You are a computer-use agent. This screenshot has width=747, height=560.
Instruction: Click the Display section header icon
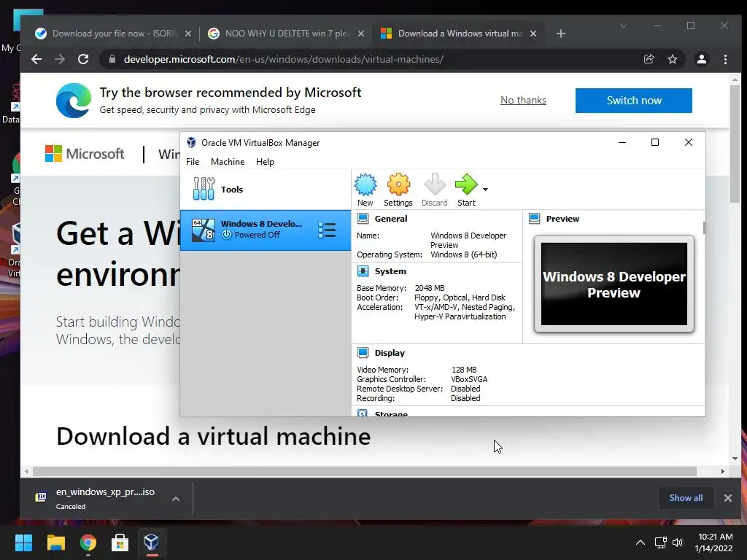pos(363,353)
